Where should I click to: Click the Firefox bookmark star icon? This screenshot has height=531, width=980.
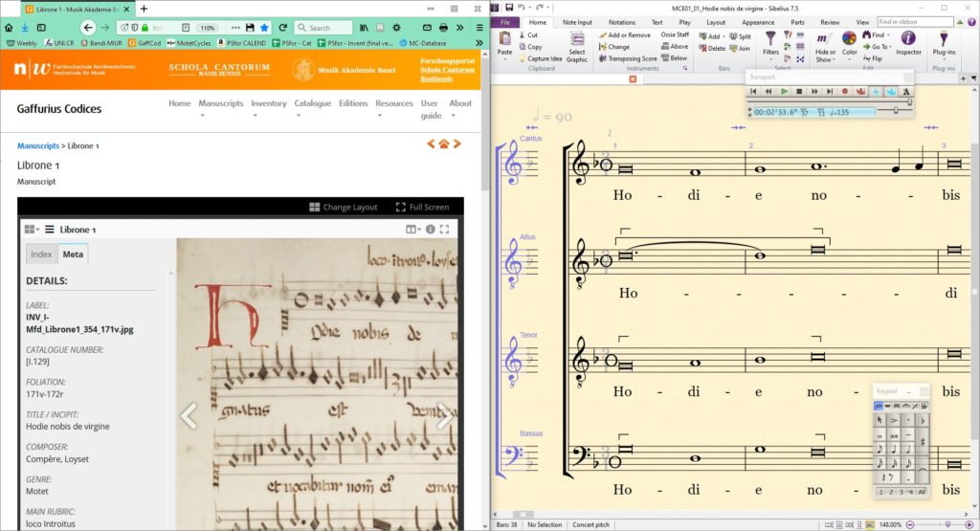[x=264, y=28]
